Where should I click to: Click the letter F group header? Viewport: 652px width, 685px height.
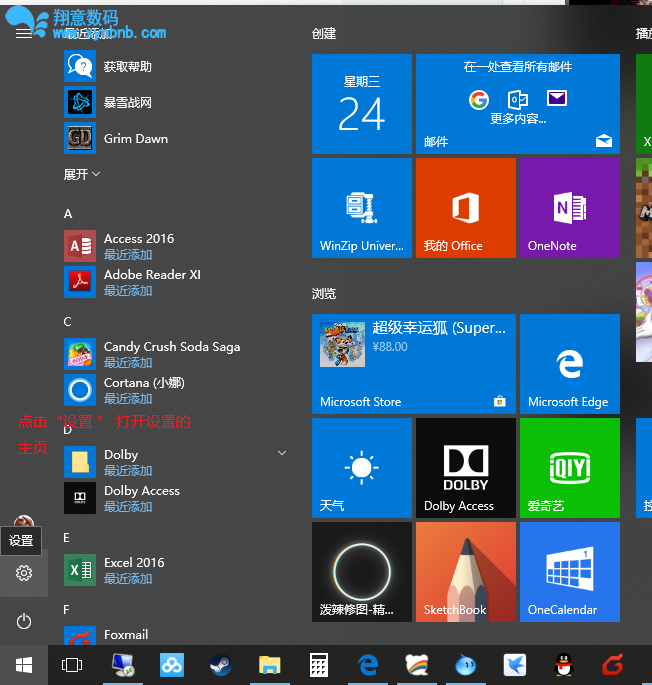[x=66, y=609]
